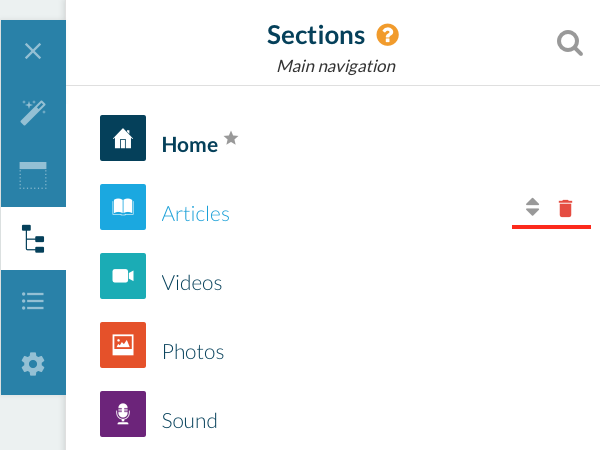Open the search magnifier icon
The height and width of the screenshot is (450, 600).
570,44
